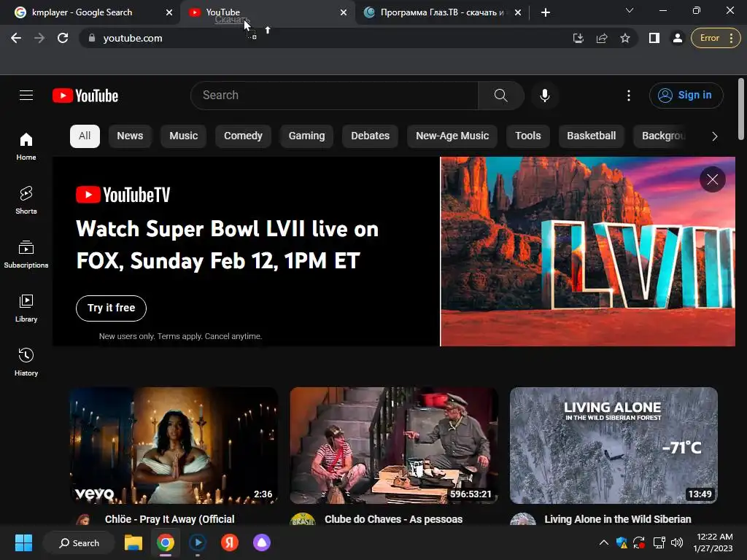Viewport: 747px width, 560px height.
Task: Click the Sign in button
Action: (x=686, y=96)
